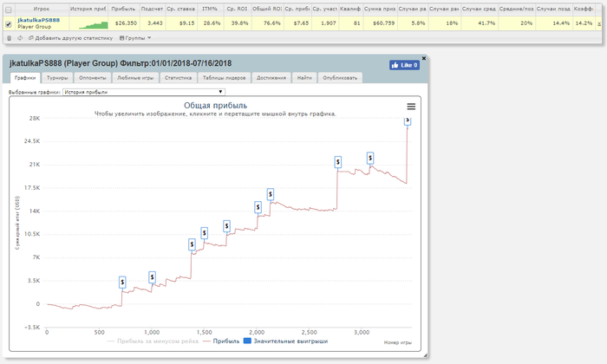
Task: Select the 'Статистика' tab
Action: pyautogui.click(x=178, y=78)
